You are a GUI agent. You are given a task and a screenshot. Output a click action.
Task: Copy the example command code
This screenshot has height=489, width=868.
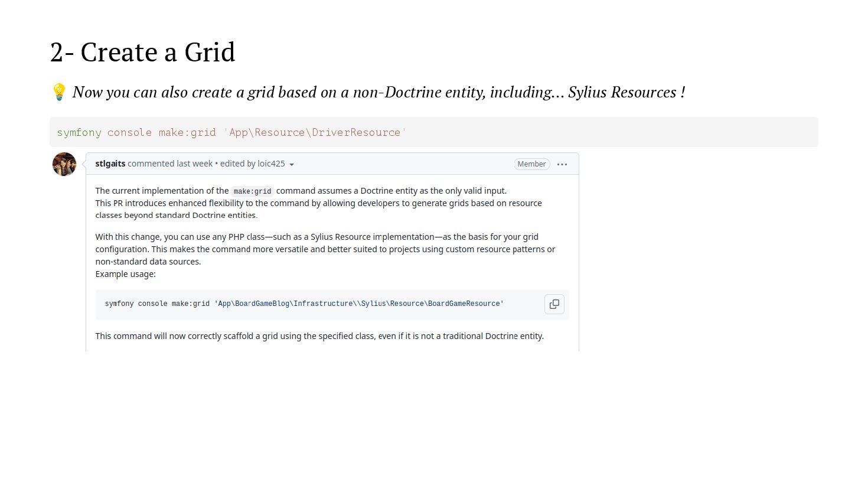tap(554, 304)
